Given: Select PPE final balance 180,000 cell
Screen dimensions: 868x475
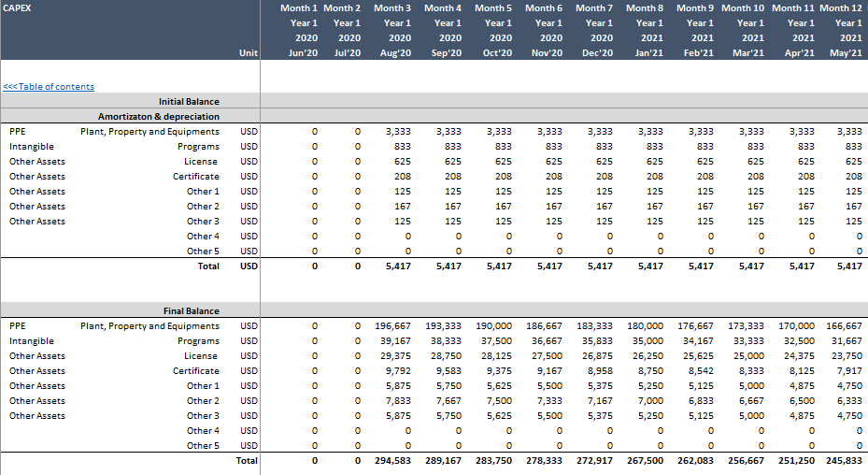Looking at the screenshot, I should pos(645,326).
